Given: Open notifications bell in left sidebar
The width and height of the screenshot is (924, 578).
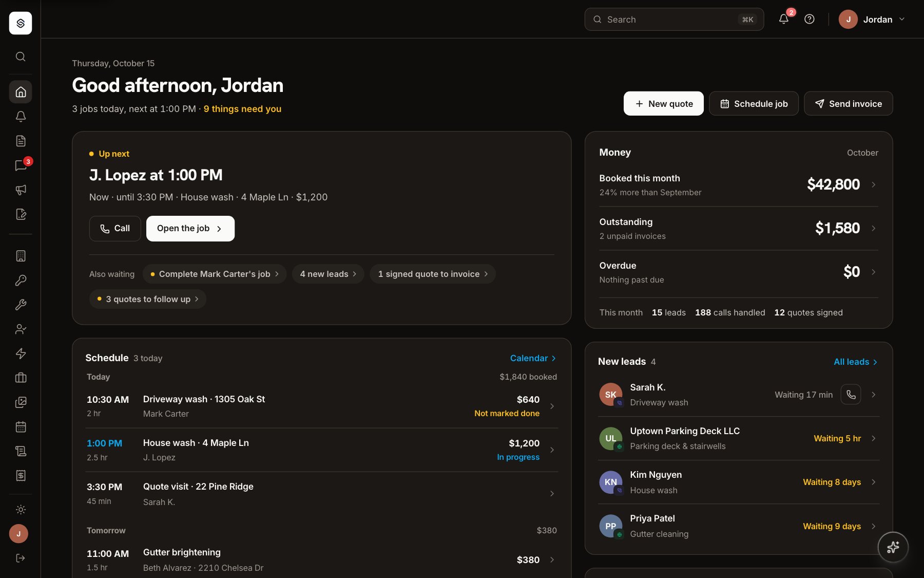Looking at the screenshot, I should click(21, 117).
